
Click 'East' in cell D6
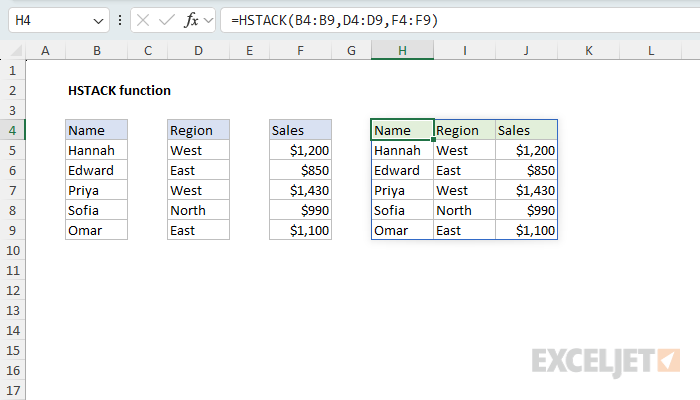click(199, 171)
